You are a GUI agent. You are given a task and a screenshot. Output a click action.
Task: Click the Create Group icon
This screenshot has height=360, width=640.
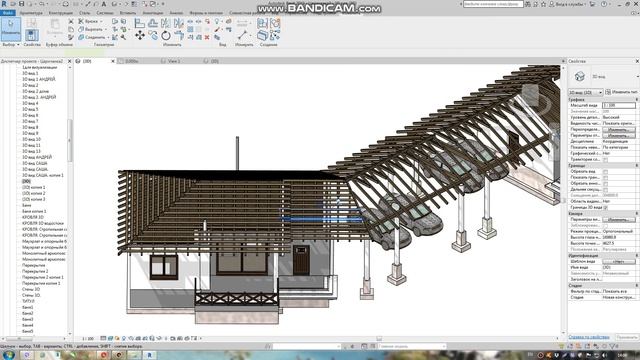(274, 23)
